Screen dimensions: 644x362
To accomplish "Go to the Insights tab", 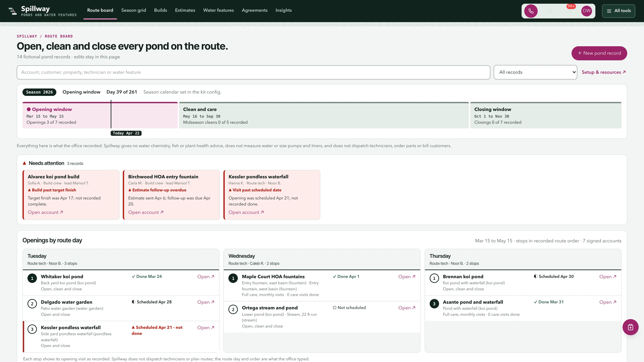I will [283, 10].
